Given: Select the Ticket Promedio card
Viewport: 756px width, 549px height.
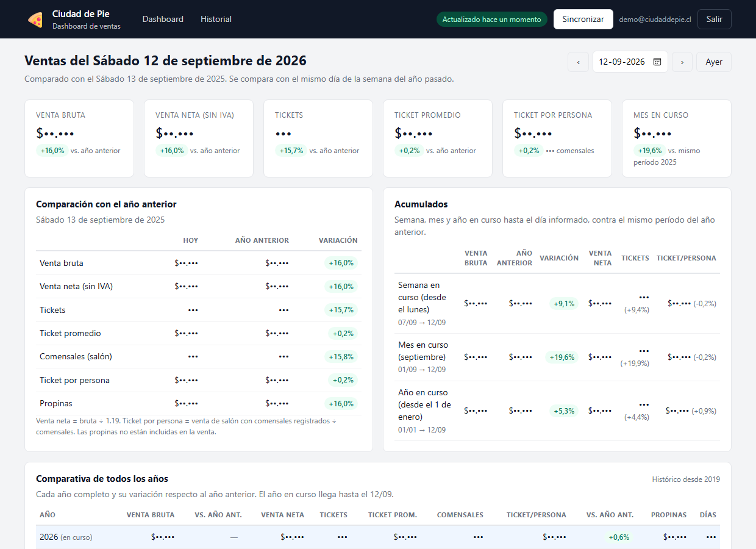Looking at the screenshot, I should point(438,138).
